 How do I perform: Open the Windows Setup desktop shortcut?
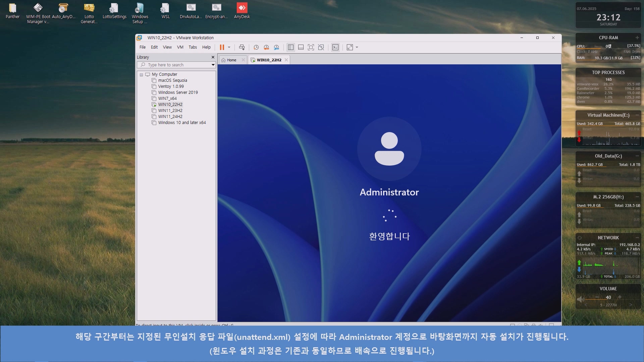point(140,13)
